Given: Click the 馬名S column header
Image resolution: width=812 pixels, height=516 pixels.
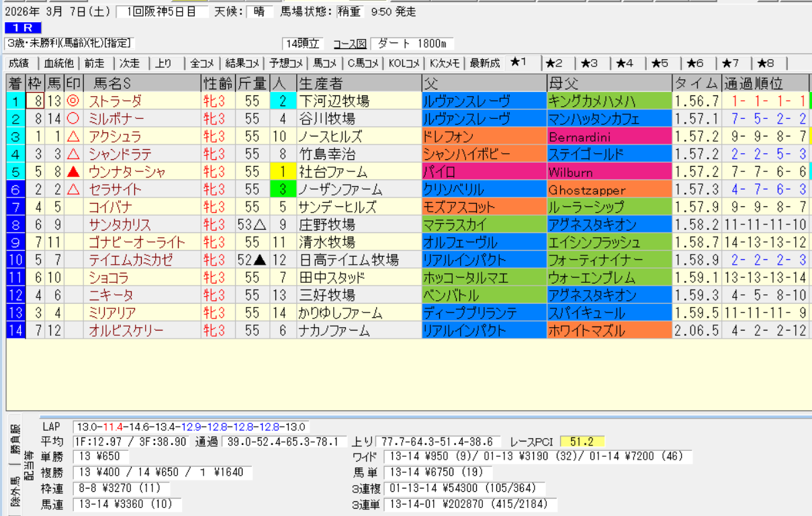Looking at the screenshot, I should [111, 83].
